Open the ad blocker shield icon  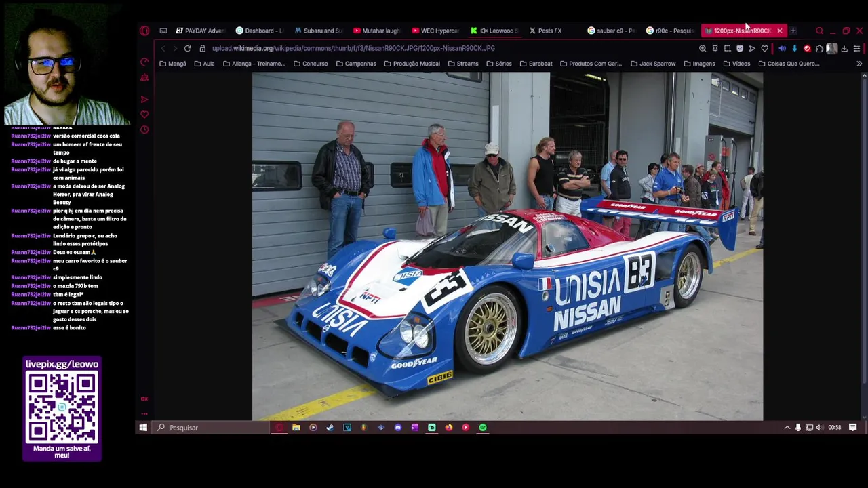point(740,48)
